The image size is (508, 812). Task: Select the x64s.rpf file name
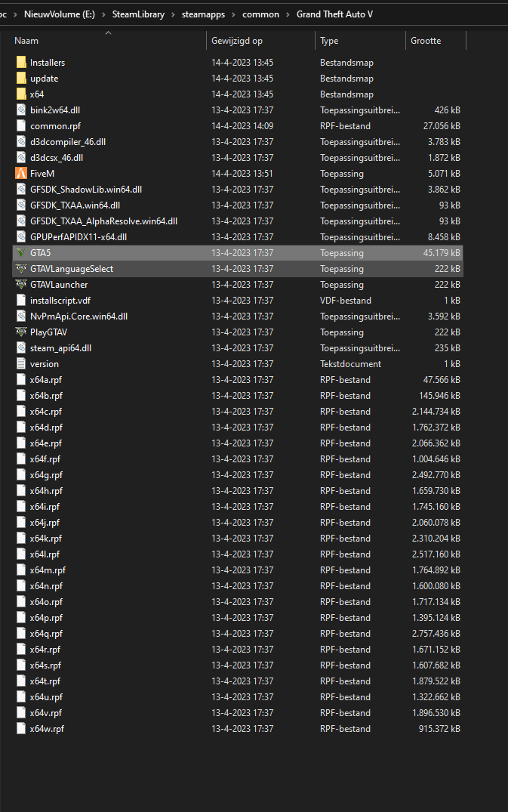pos(45,665)
